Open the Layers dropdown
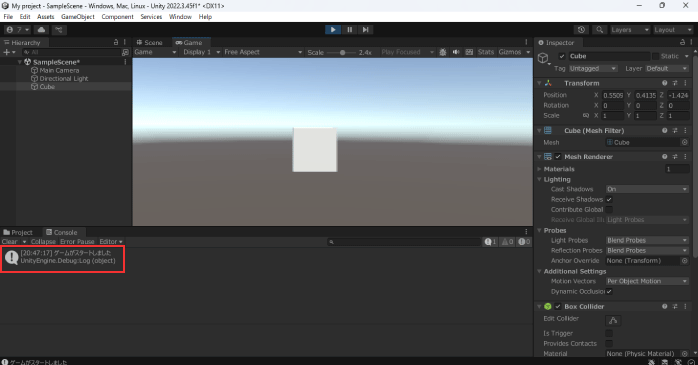698x365 pixels. 630,29
